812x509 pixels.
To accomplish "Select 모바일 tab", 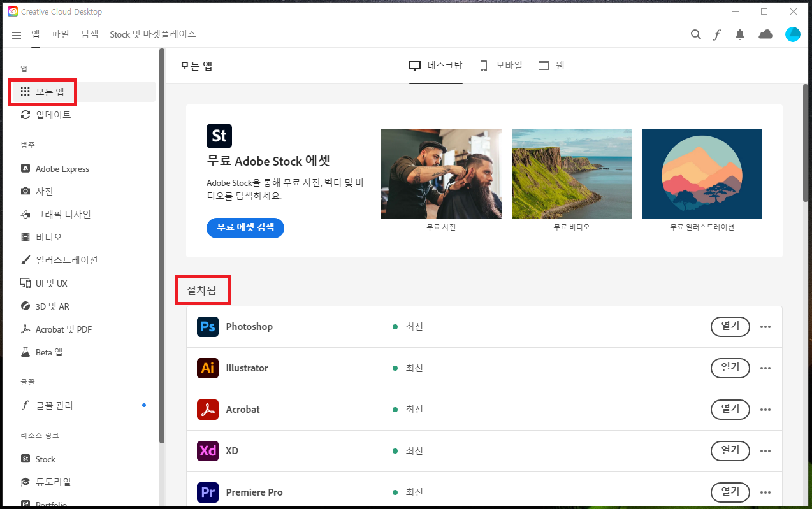I will coord(501,66).
